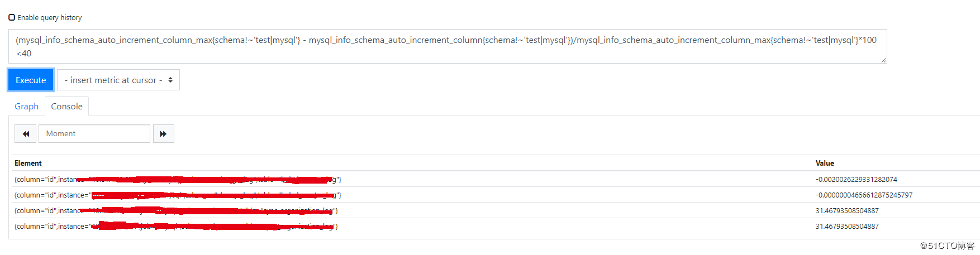Click the Element column header
Viewport: 980px width, 255px height.
(28, 163)
